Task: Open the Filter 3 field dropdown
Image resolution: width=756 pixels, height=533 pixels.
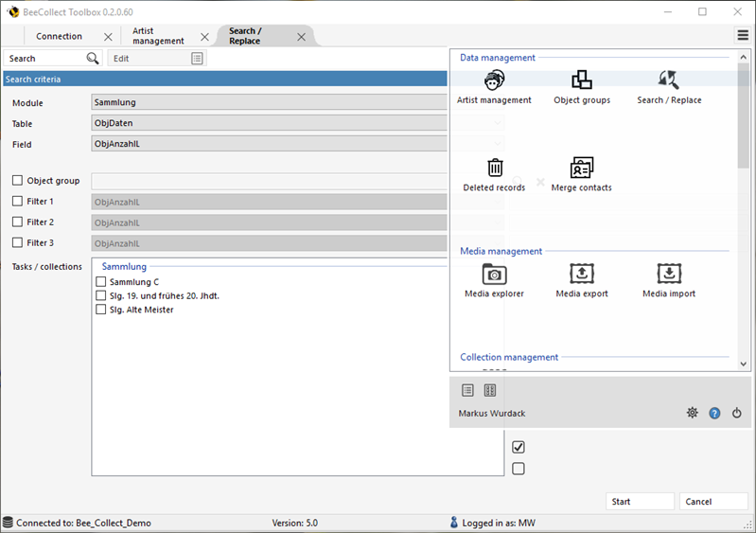Action: pyautogui.click(x=269, y=243)
